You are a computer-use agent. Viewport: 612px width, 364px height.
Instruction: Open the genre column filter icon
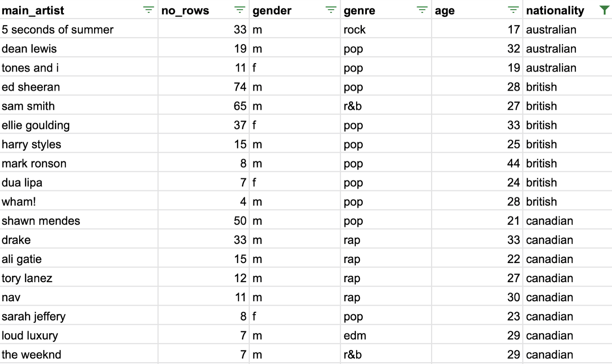tap(422, 10)
